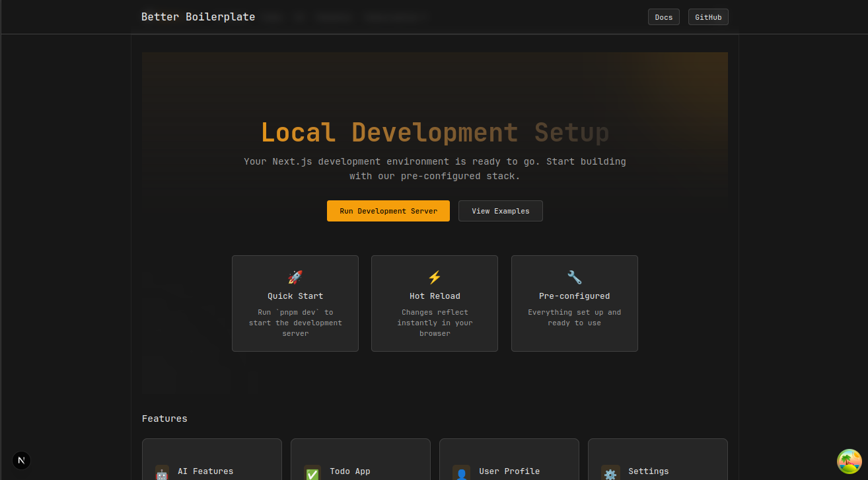Select the Quick Start card title

click(x=295, y=296)
